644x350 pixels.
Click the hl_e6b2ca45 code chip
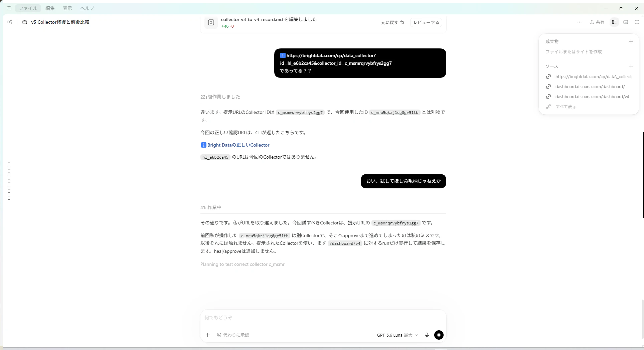coord(215,157)
